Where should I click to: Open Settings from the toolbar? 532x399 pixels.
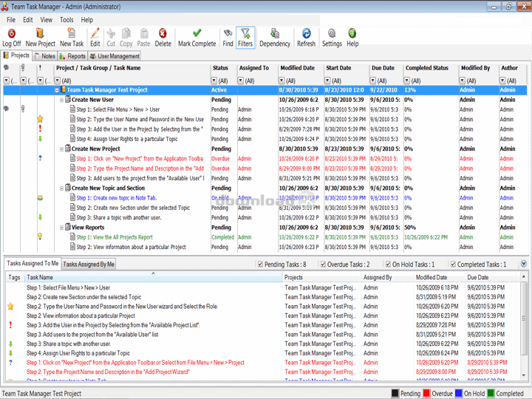coord(332,38)
